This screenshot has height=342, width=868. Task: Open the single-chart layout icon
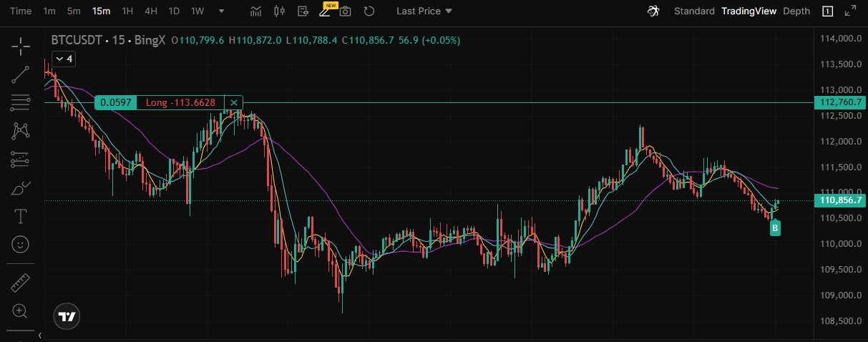pos(827,11)
